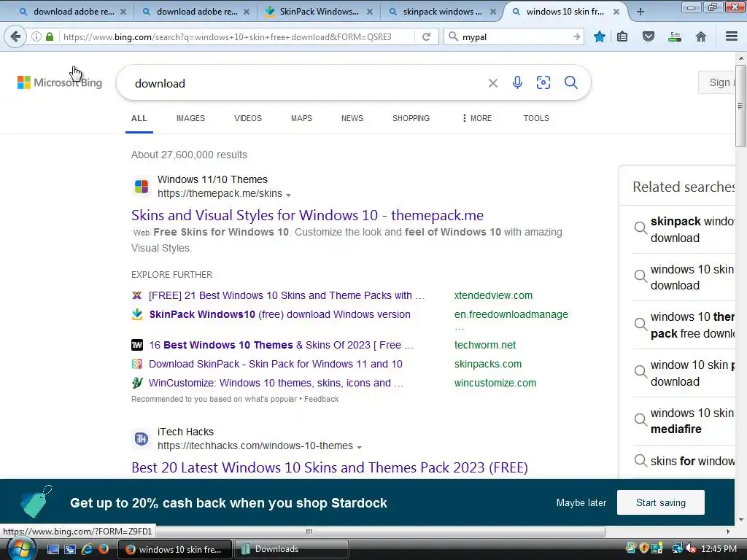Screen dimensions: 747x560
Task: Open Best 20 Latest Windows 10 Skins result
Action: coord(330,467)
